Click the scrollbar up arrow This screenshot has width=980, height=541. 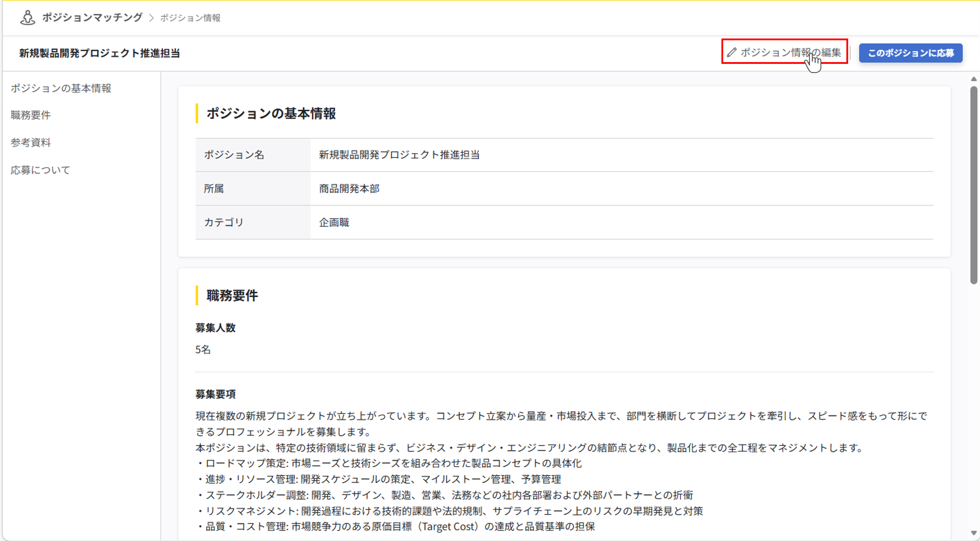click(974, 79)
